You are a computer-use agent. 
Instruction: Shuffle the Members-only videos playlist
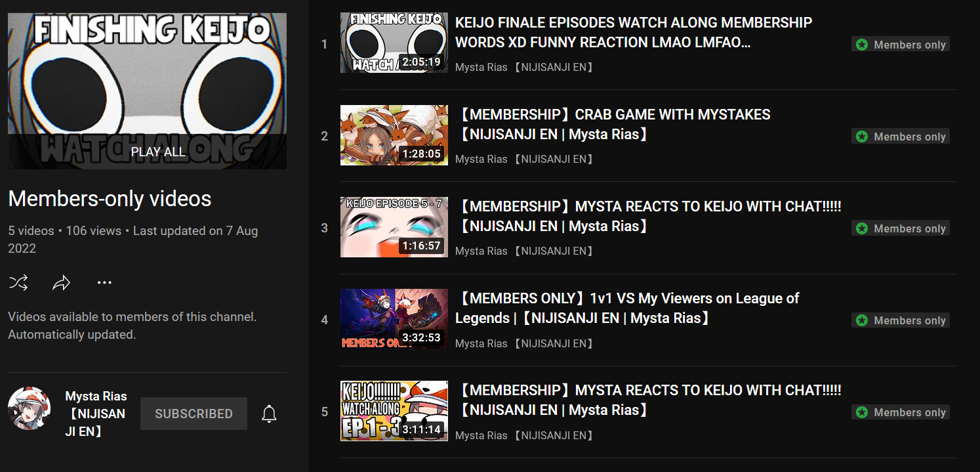coord(18,283)
